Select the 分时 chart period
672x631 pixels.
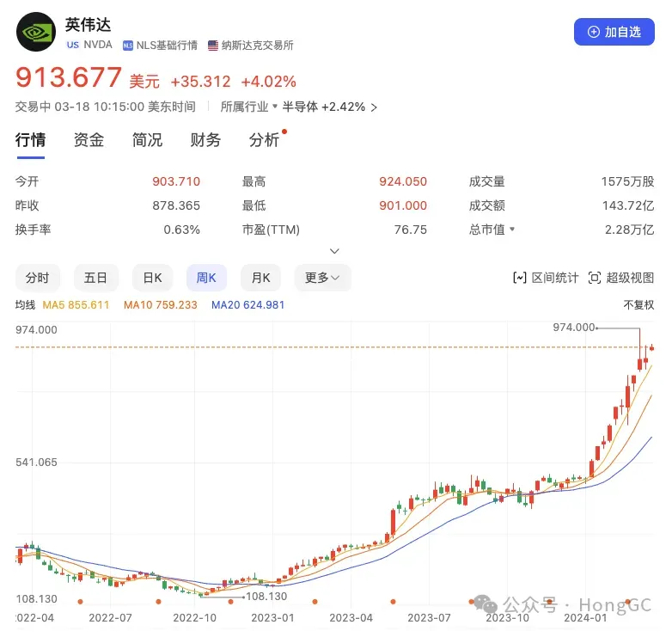(x=37, y=278)
